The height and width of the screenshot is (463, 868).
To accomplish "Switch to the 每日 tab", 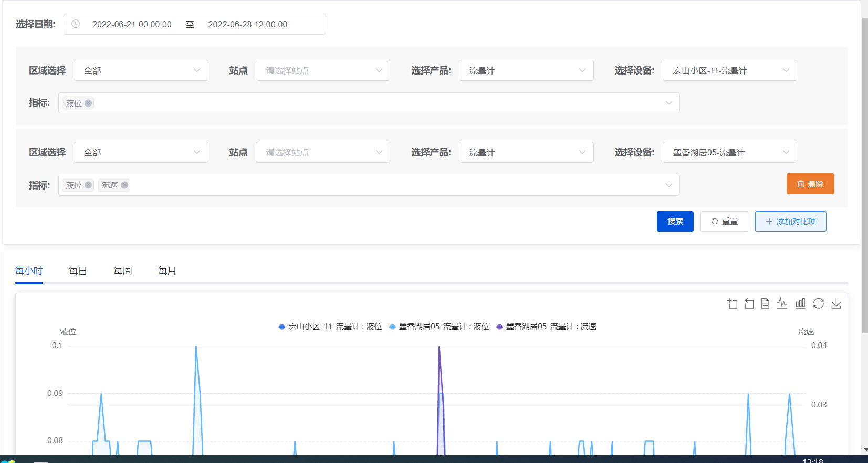I will tap(78, 271).
